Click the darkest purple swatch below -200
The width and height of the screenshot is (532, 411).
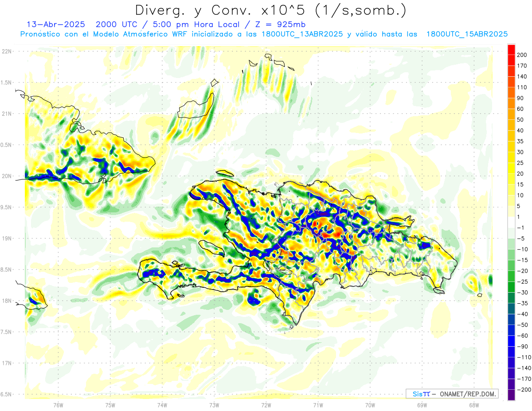(512, 395)
